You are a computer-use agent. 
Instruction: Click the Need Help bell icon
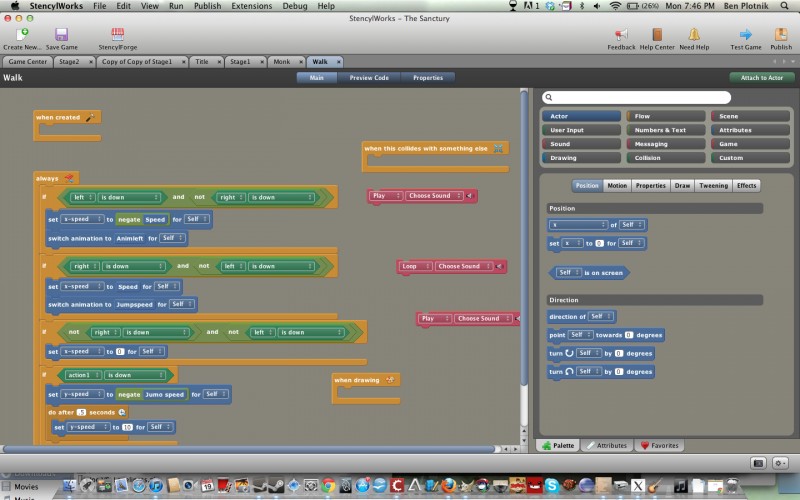(x=694, y=35)
